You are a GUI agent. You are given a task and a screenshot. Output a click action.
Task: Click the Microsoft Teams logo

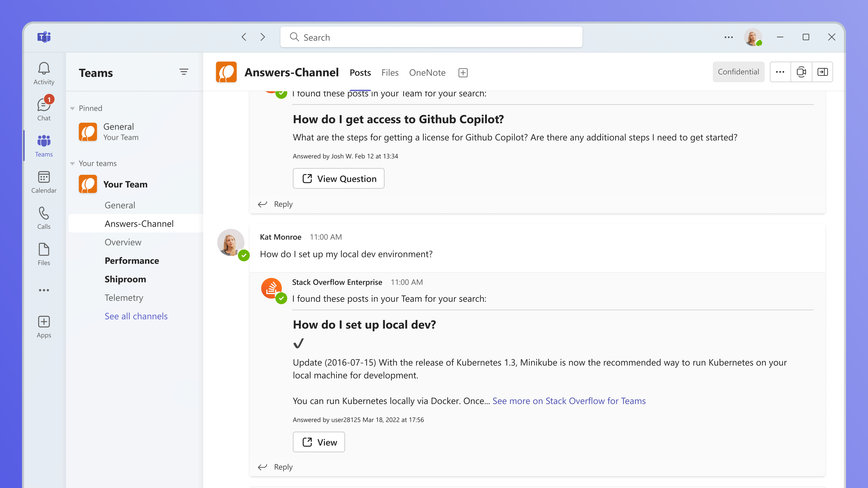click(x=44, y=37)
